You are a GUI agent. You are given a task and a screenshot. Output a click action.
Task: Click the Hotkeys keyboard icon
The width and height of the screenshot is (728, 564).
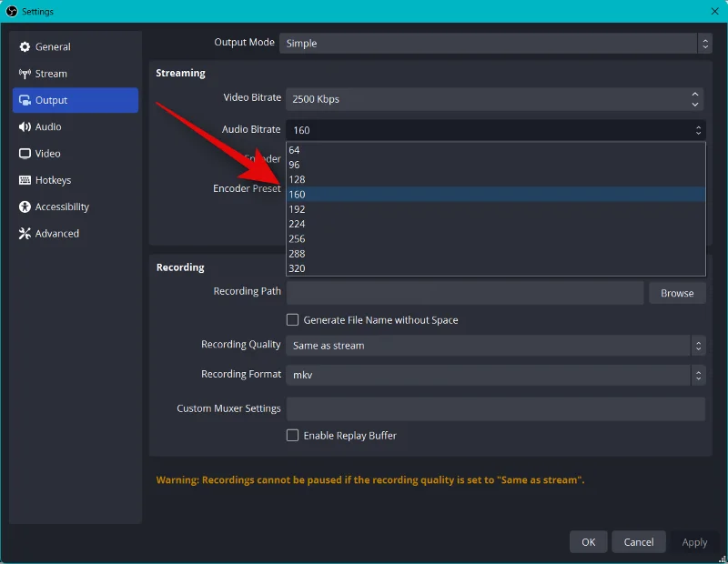(x=25, y=180)
